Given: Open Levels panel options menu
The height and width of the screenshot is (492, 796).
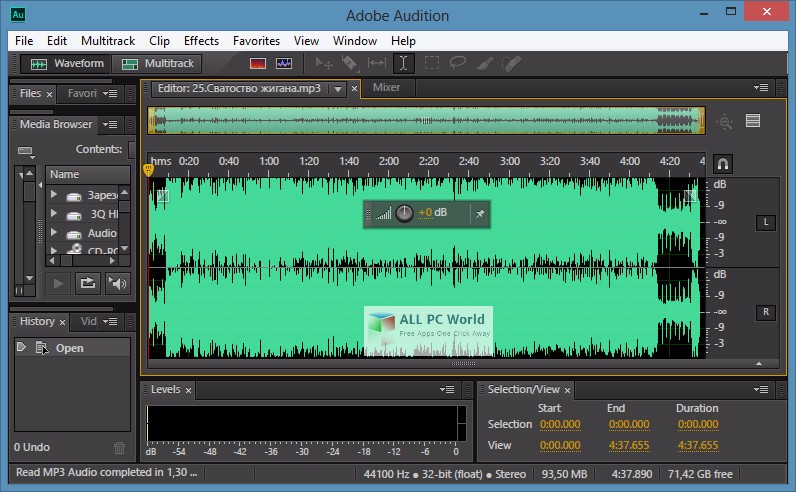Looking at the screenshot, I should point(447,389).
